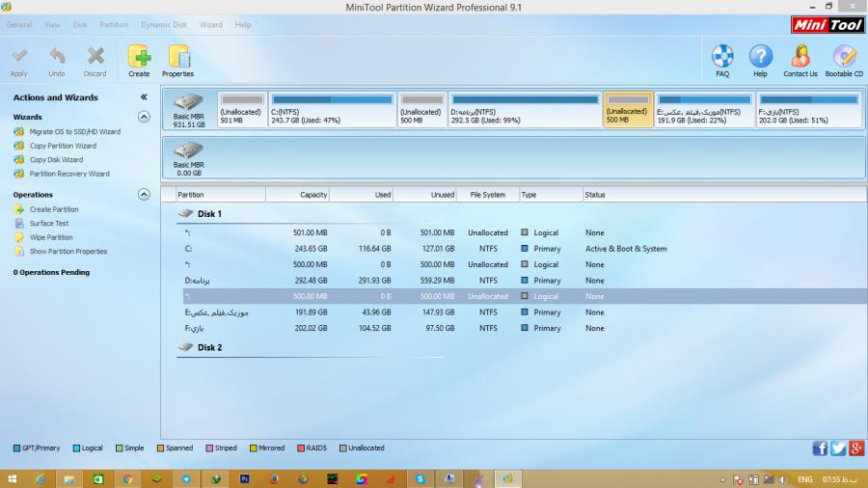Select the F: row with 202.02 GB
The height and width of the screenshot is (488, 868).
click(x=525, y=328)
